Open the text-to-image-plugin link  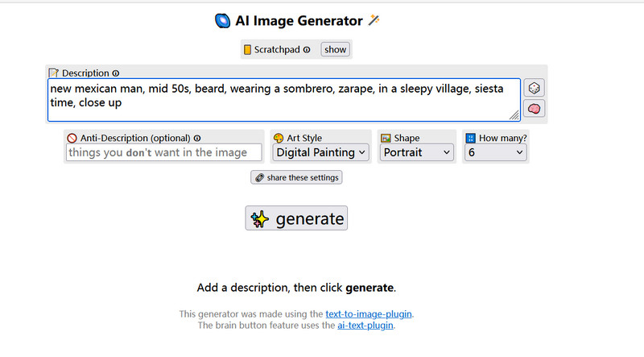(369, 314)
